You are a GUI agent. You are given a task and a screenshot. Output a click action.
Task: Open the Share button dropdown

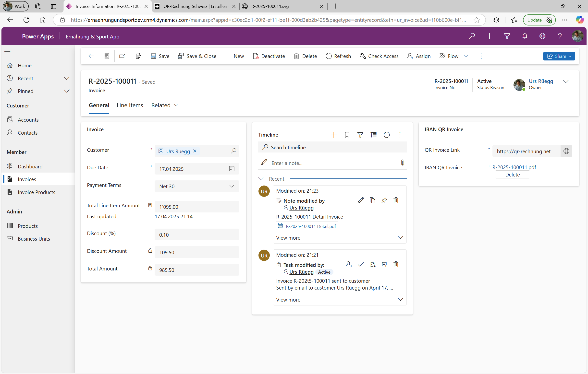[x=570, y=56]
